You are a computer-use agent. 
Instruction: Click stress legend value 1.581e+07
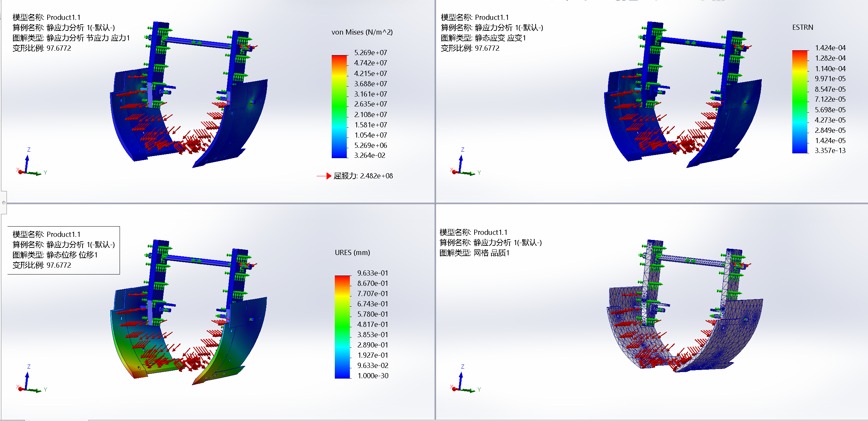coord(370,125)
